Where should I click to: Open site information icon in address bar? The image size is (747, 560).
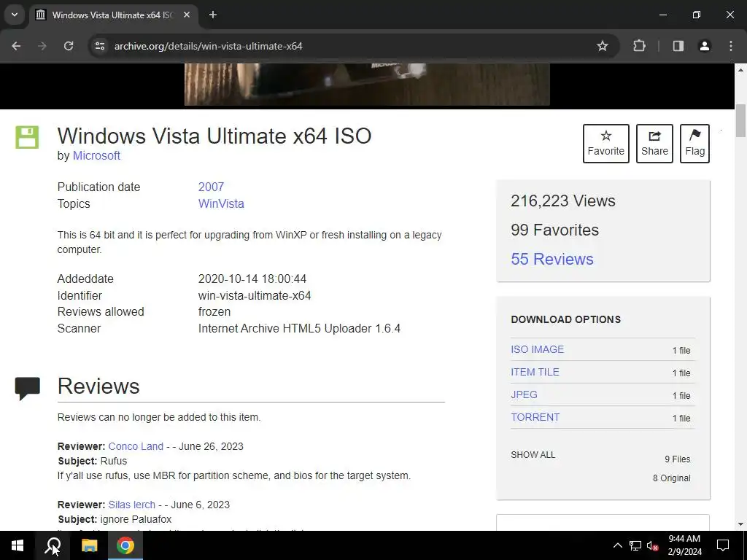click(100, 46)
